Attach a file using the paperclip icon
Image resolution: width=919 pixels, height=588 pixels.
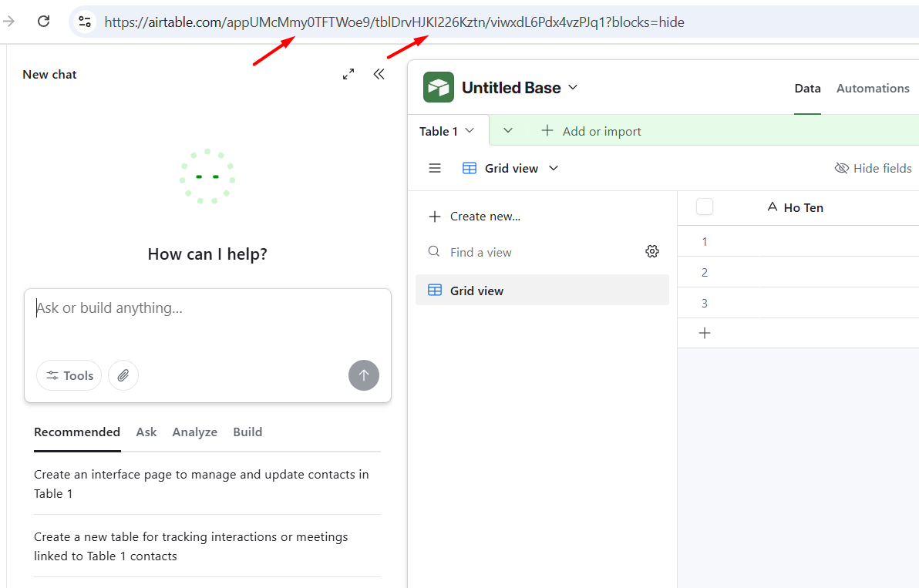pos(123,375)
